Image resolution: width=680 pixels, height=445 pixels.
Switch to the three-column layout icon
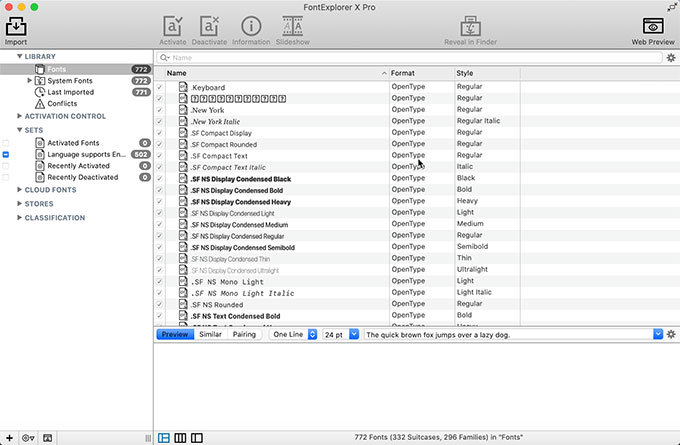tap(180, 438)
